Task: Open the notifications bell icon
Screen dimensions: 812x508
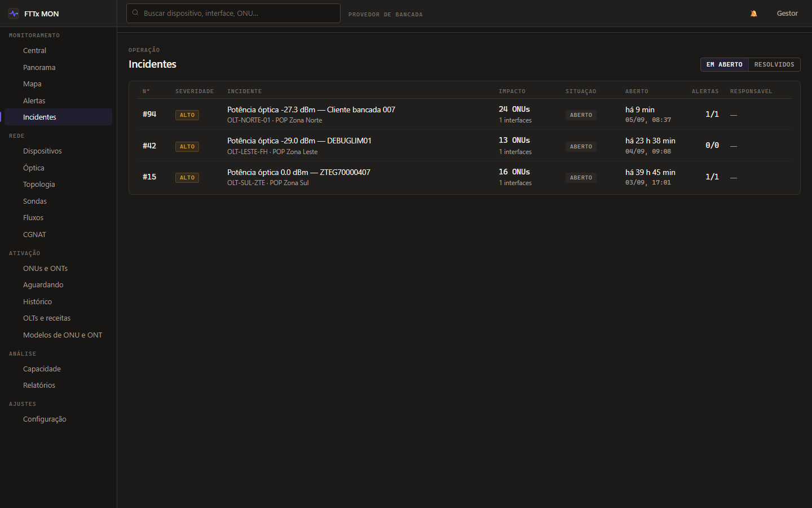Action: (753, 14)
